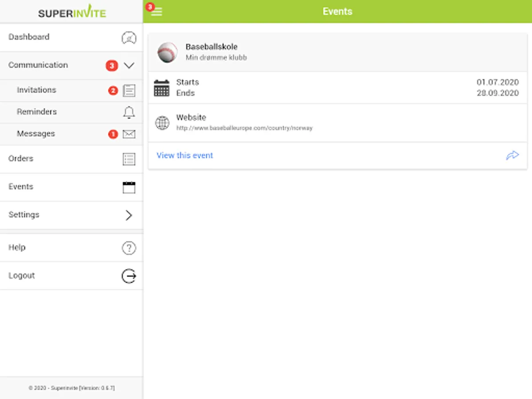Click the Help question mark icon
Image resolution: width=532 pixels, height=399 pixels.
129,248
